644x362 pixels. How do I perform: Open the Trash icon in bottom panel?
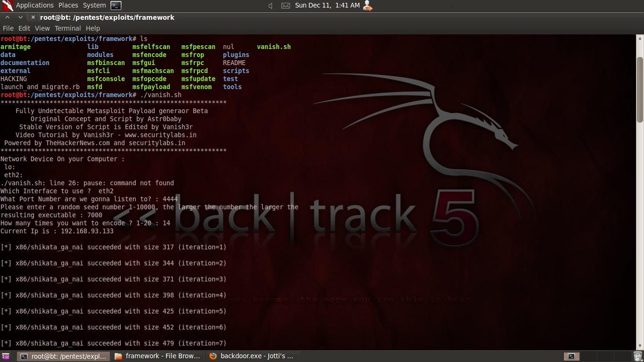point(638,356)
